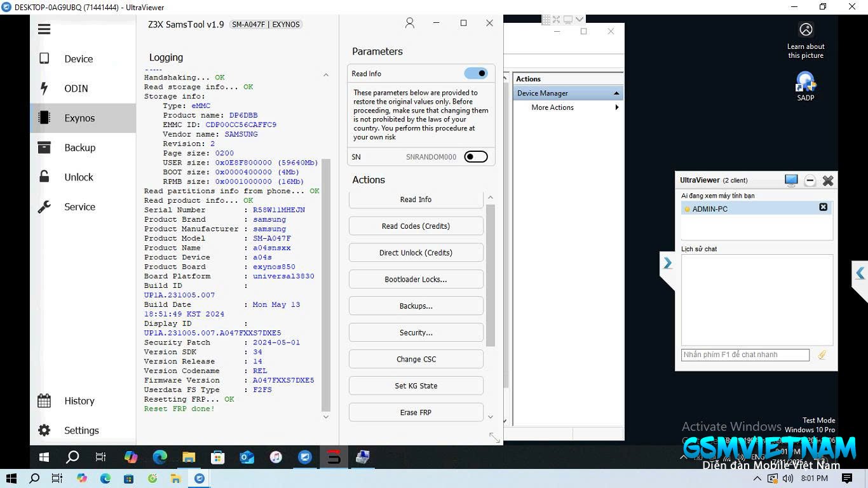Click the up arrow of Actions scrollbar
This screenshot has width=868, height=488.
[490, 198]
